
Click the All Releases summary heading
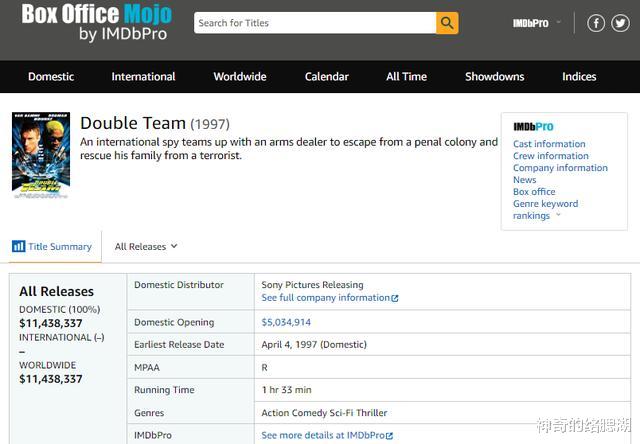(56, 291)
